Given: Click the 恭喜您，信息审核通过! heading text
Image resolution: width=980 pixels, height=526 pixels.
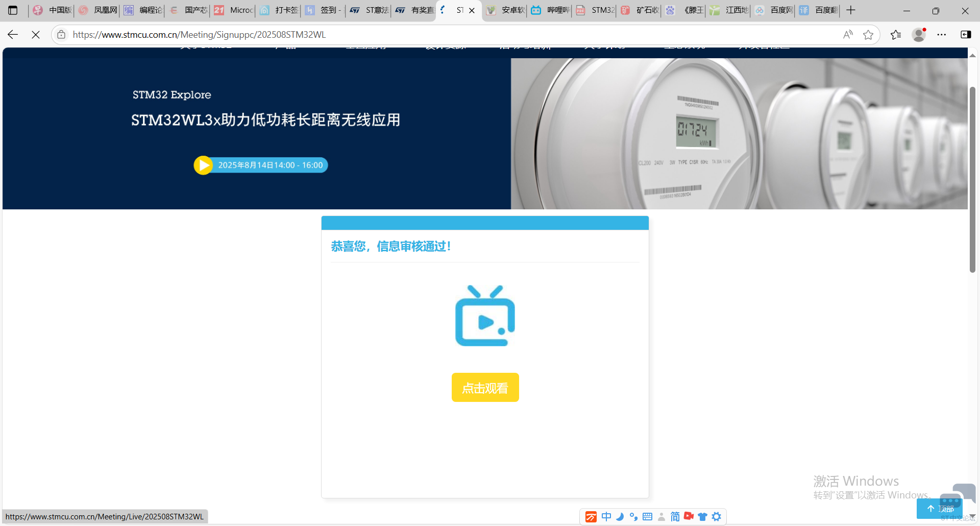Looking at the screenshot, I should (391, 246).
